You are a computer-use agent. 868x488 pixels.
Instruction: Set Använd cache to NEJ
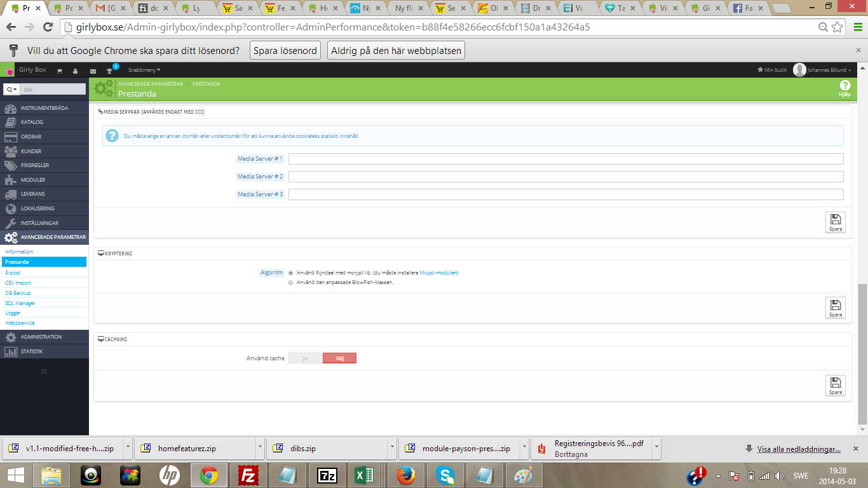[x=339, y=358]
